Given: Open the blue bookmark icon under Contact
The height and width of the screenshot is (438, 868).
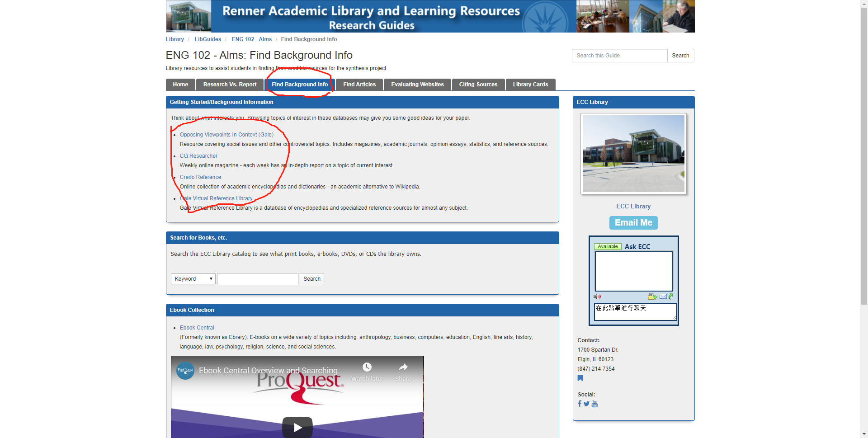Looking at the screenshot, I should coord(580,378).
